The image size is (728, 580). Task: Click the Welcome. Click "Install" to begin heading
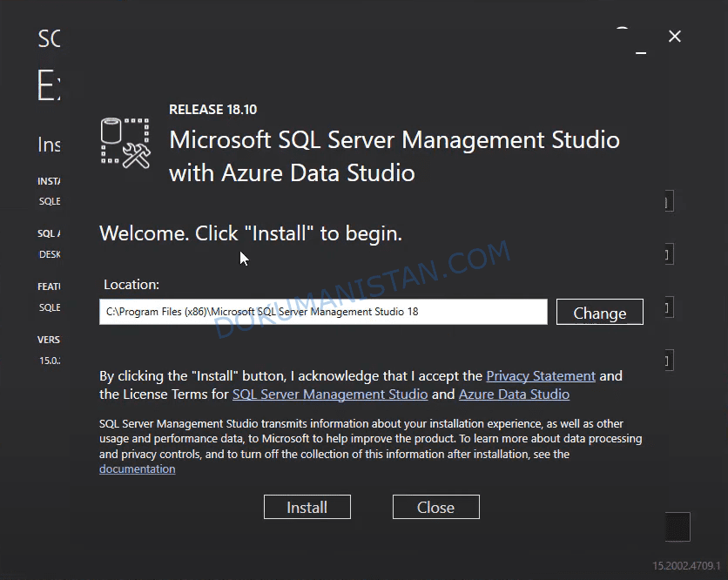(x=251, y=233)
